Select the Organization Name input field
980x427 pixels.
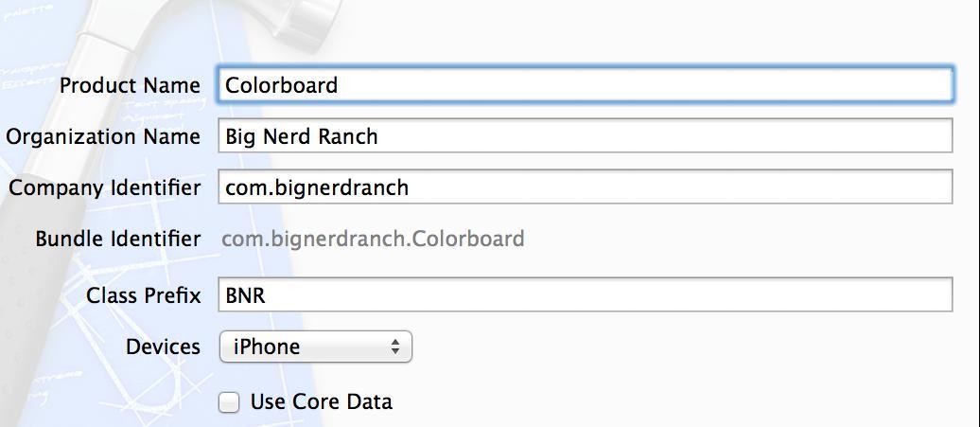[x=585, y=135]
